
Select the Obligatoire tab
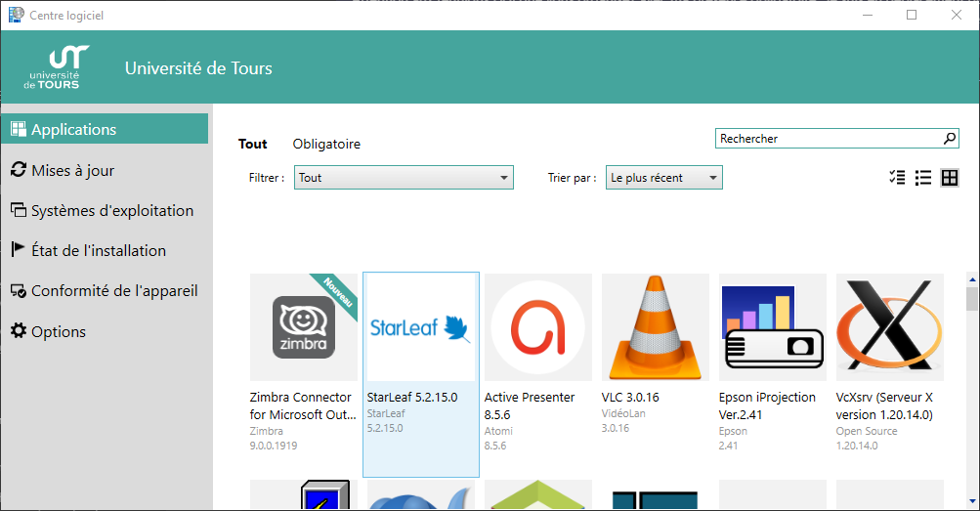click(326, 144)
